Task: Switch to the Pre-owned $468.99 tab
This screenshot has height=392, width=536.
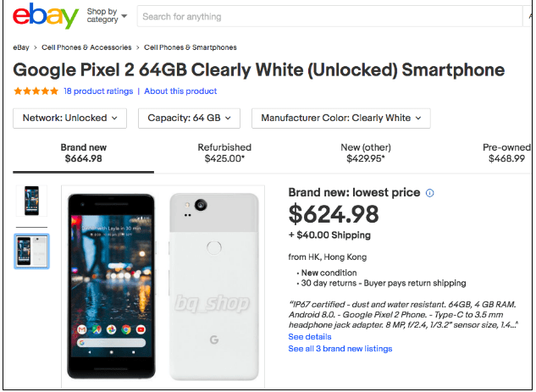Action: (506, 152)
